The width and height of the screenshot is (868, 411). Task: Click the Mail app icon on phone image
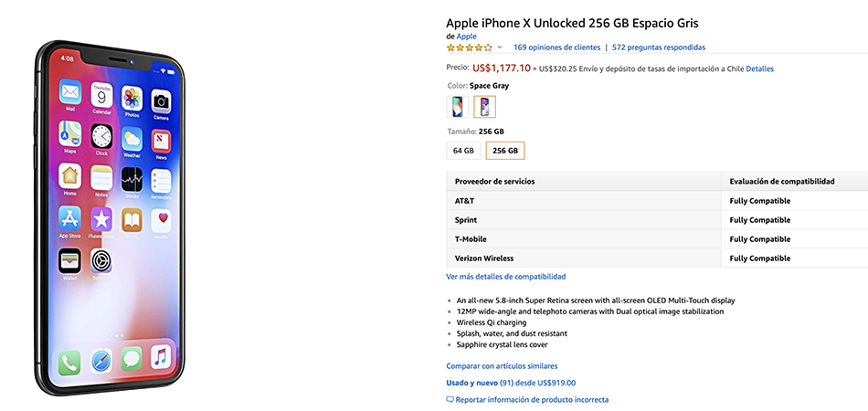click(x=70, y=92)
